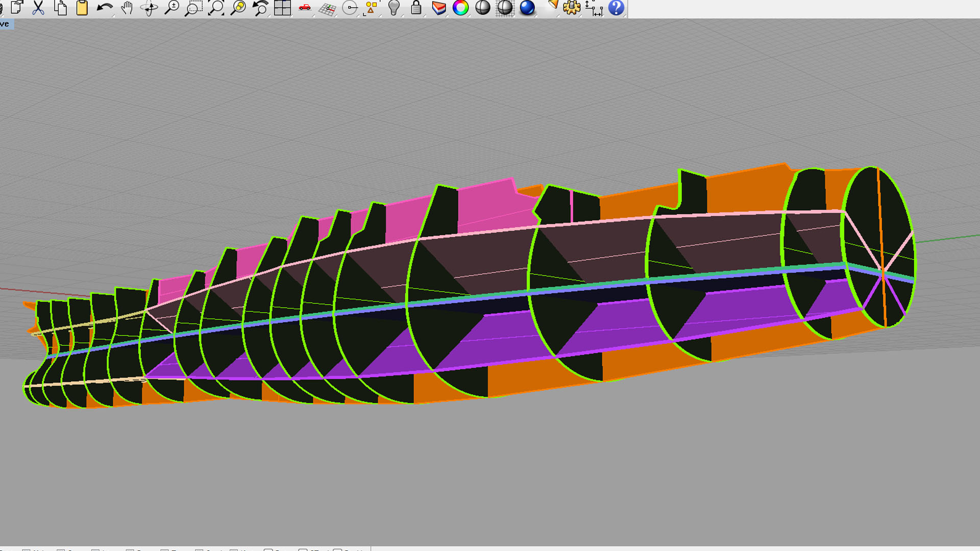Click the Select Objects shapes icon
This screenshot has height=551, width=980.
(371, 8)
